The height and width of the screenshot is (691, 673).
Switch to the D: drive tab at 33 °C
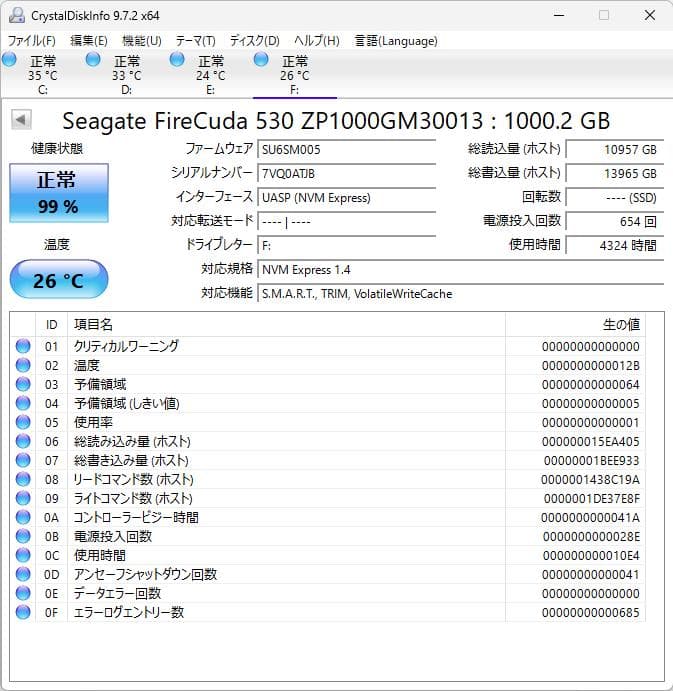point(126,74)
